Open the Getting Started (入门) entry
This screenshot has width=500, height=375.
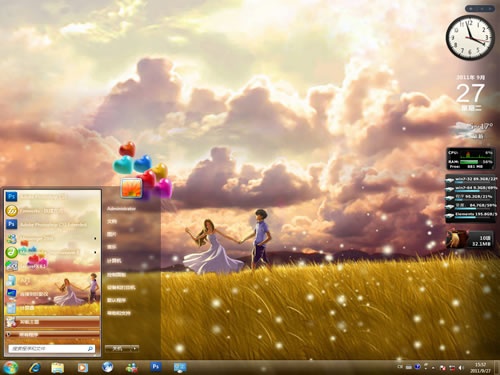pyautogui.click(x=53, y=280)
